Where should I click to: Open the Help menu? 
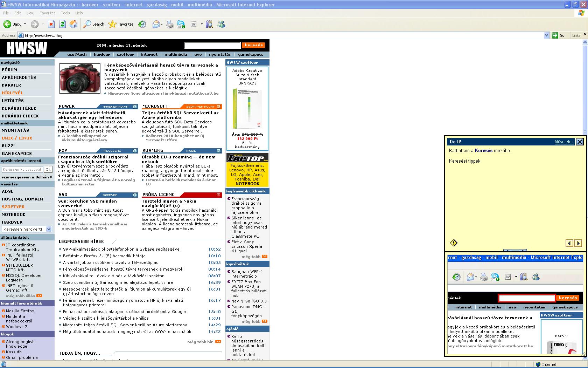click(79, 13)
